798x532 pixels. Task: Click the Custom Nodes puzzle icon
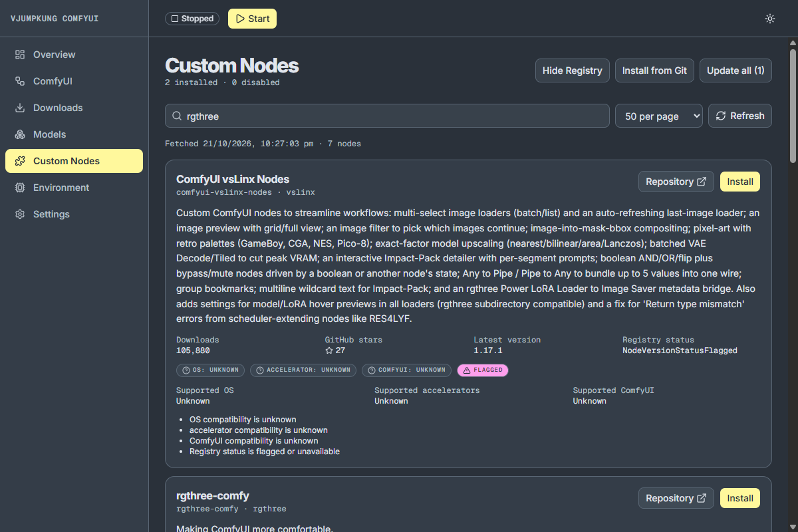pyautogui.click(x=20, y=161)
